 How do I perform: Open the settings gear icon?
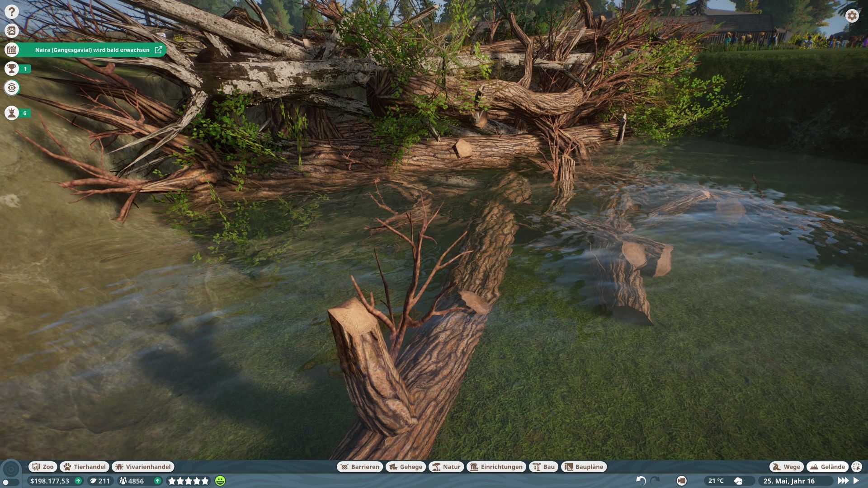[x=852, y=16]
